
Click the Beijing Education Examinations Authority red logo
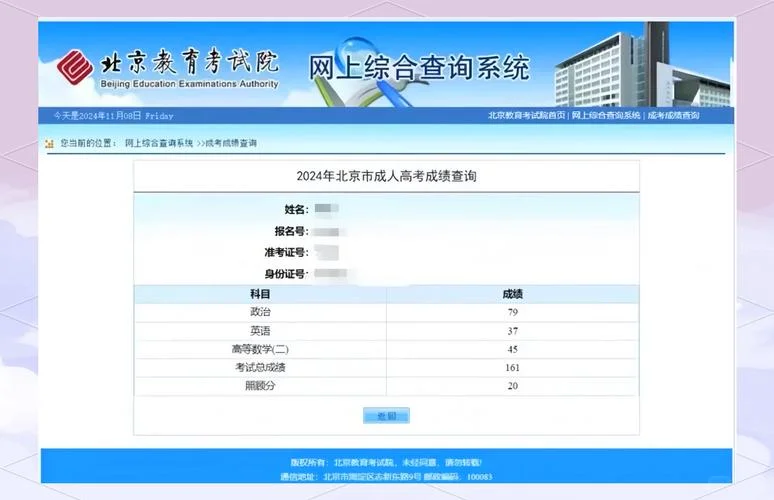tap(75, 68)
